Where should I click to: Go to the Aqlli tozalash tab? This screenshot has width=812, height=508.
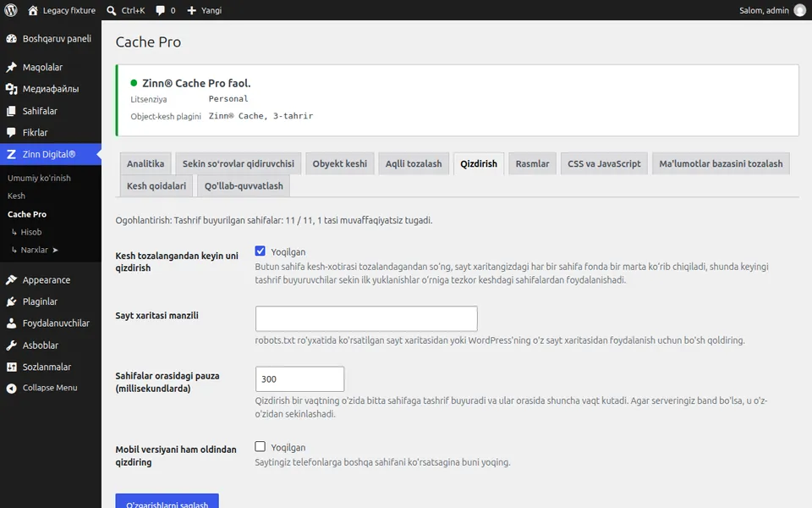click(414, 163)
